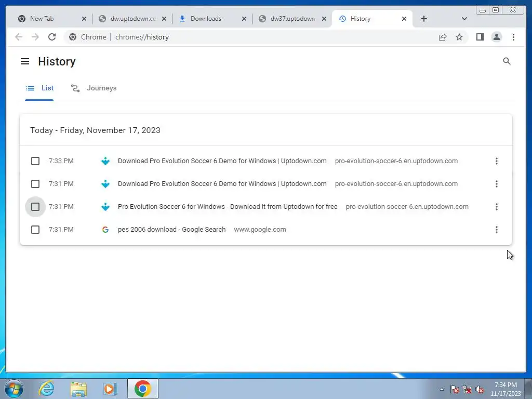Screen dimensions: 532x399
Task: Select the 7:33 PM history entry checkbox
Action: point(35,161)
